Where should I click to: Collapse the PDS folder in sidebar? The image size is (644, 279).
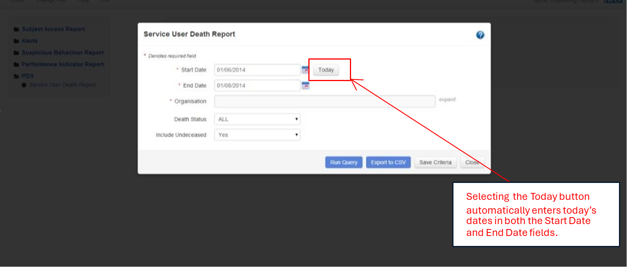click(27, 76)
